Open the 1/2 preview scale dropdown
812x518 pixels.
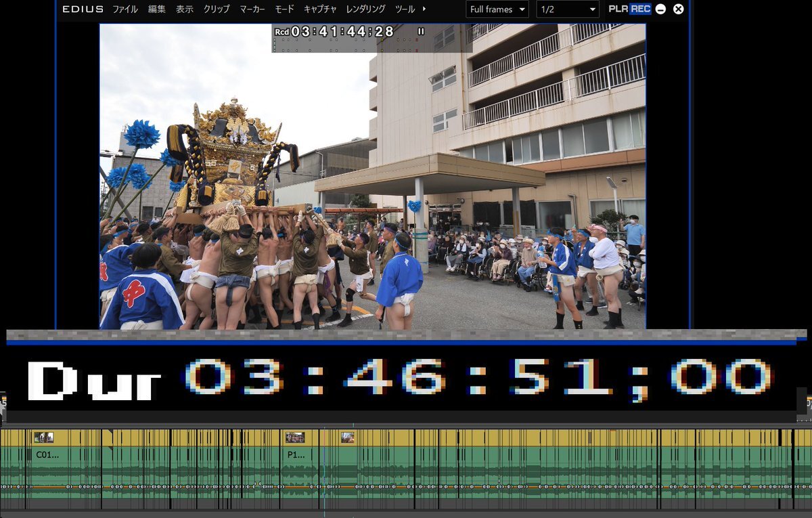(x=567, y=9)
